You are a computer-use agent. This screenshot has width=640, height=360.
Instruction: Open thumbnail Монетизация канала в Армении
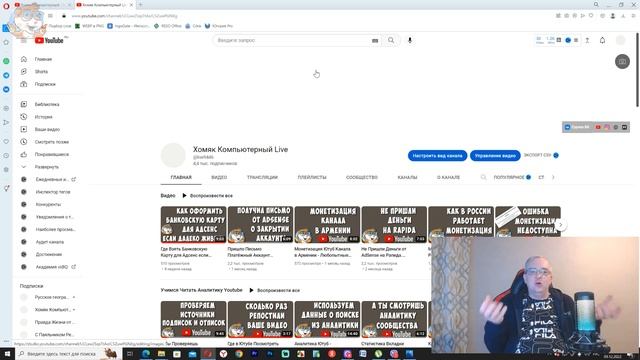coord(327,224)
